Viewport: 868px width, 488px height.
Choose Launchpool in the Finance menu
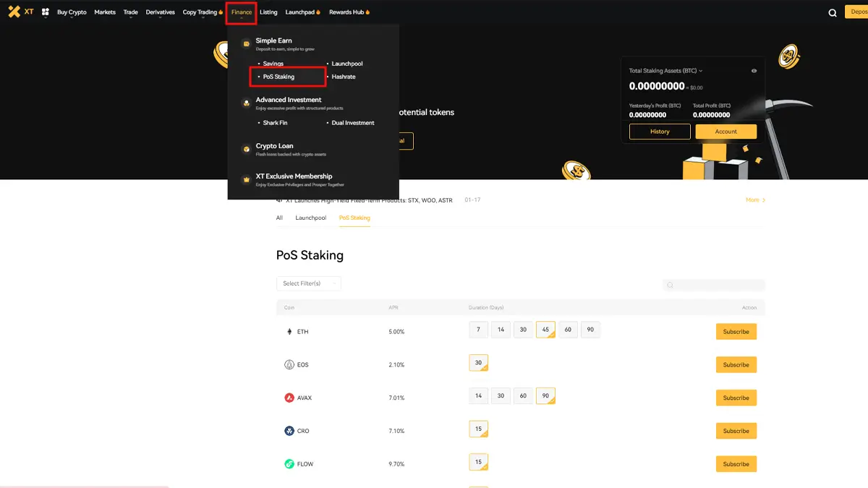coord(347,64)
